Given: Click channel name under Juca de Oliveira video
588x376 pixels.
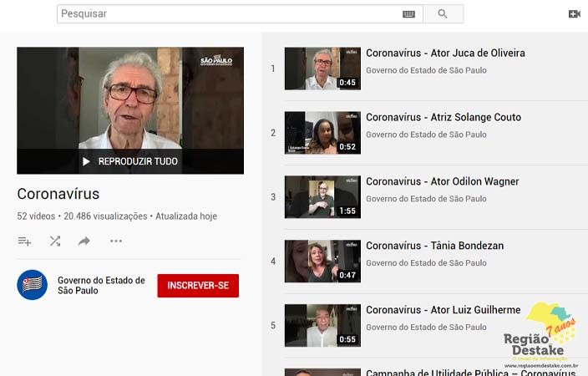Looking at the screenshot, I should tap(426, 70).
